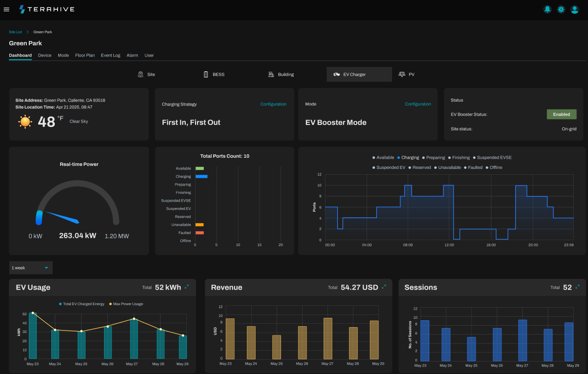
Task: Open the hamburger navigation menu
Action: [x=6, y=9]
